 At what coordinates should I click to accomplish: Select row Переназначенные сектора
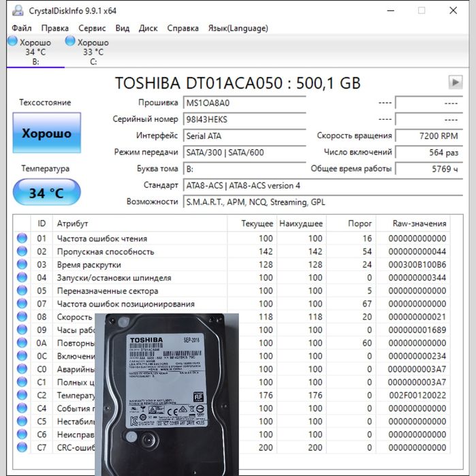tap(232, 291)
